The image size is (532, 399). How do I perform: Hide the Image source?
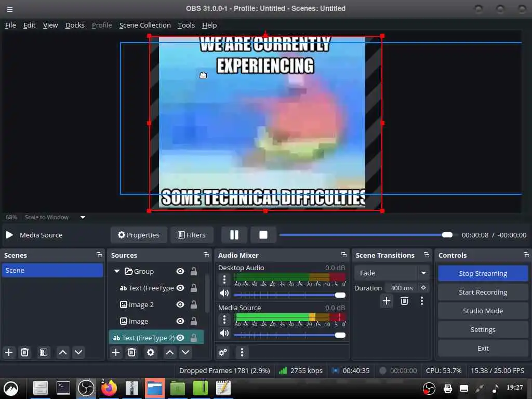click(x=180, y=321)
